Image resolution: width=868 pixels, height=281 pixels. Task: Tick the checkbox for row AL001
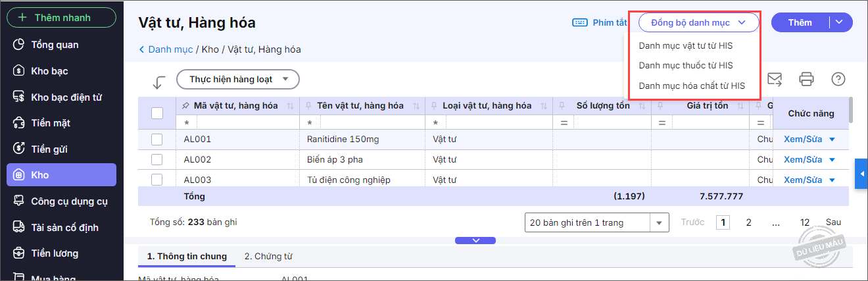(157, 140)
